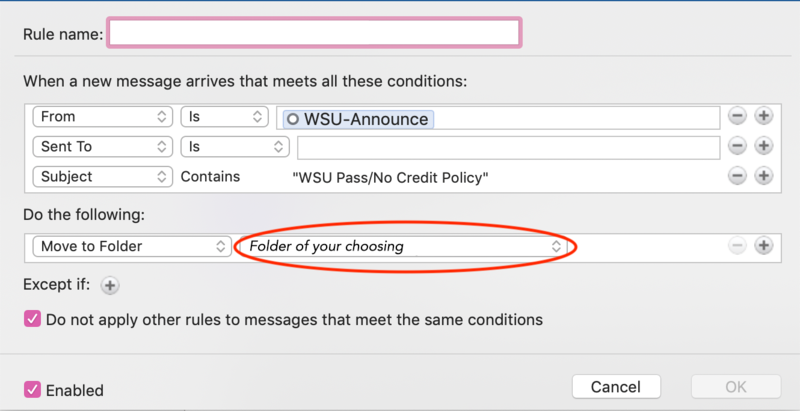This screenshot has width=800, height=411.
Task: Open the Move to Folder action dropdown
Action: pyautogui.click(x=132, y=246)
